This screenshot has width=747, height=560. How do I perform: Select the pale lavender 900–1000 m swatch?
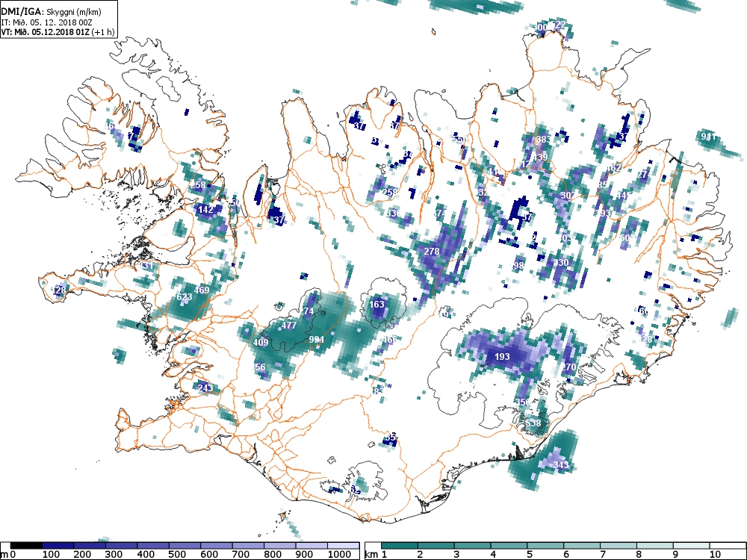pyautogui.click(x=311, y=546)
